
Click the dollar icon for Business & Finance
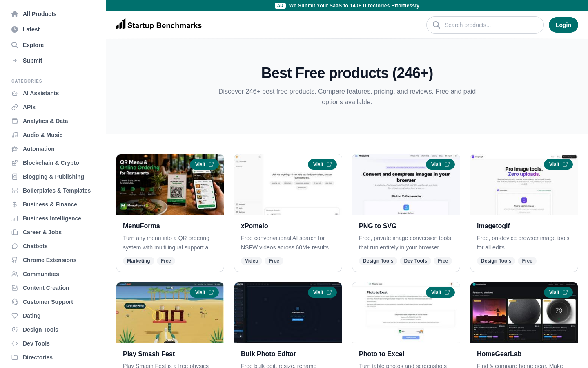coord(15,204)
